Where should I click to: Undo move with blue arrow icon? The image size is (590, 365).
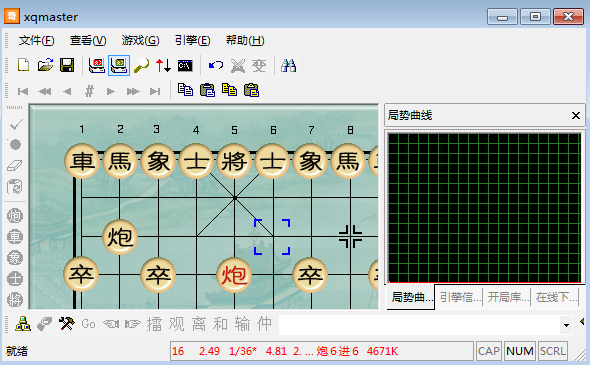pyautogui.click(x=216, y=65)
